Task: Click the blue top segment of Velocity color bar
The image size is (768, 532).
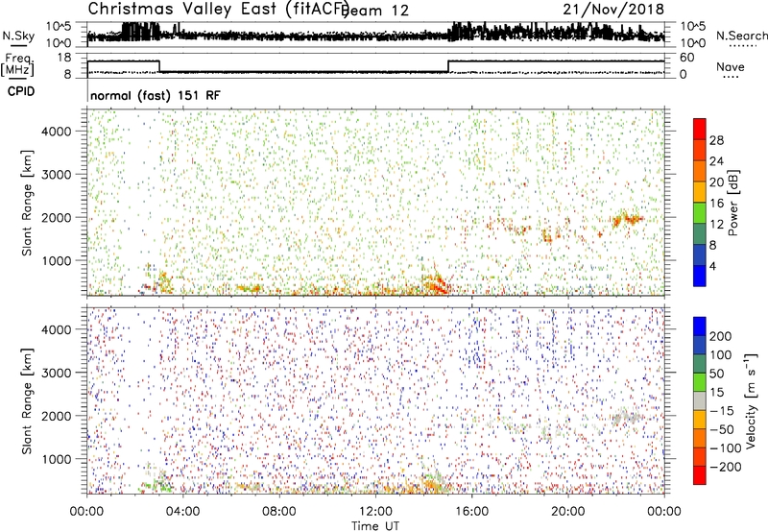Action: 700,326
